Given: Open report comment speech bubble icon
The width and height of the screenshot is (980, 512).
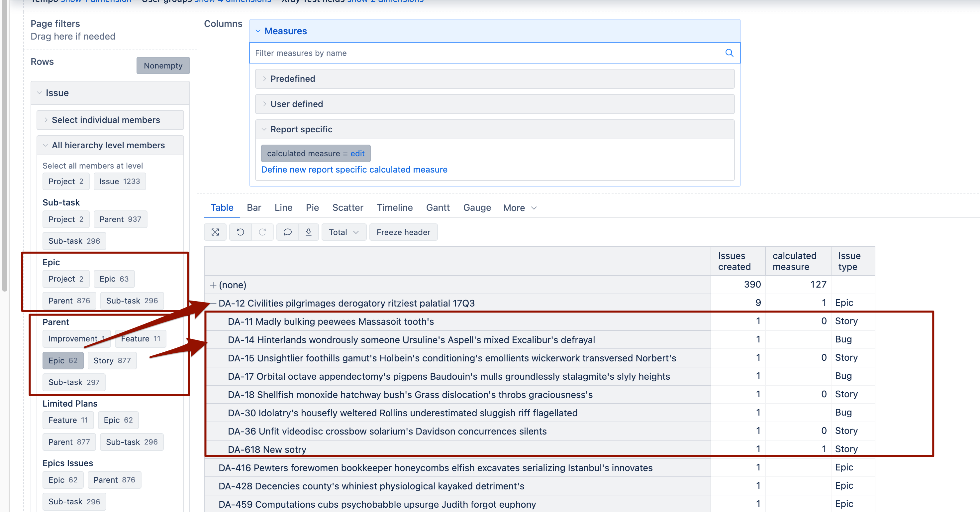Looking at the screenshot, I should 288,232.
